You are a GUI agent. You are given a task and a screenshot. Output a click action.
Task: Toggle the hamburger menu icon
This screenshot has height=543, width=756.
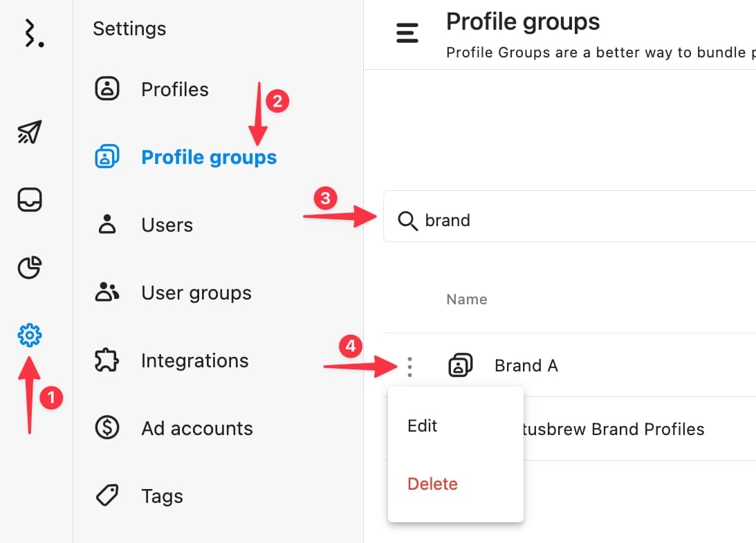tap(407, 33)
